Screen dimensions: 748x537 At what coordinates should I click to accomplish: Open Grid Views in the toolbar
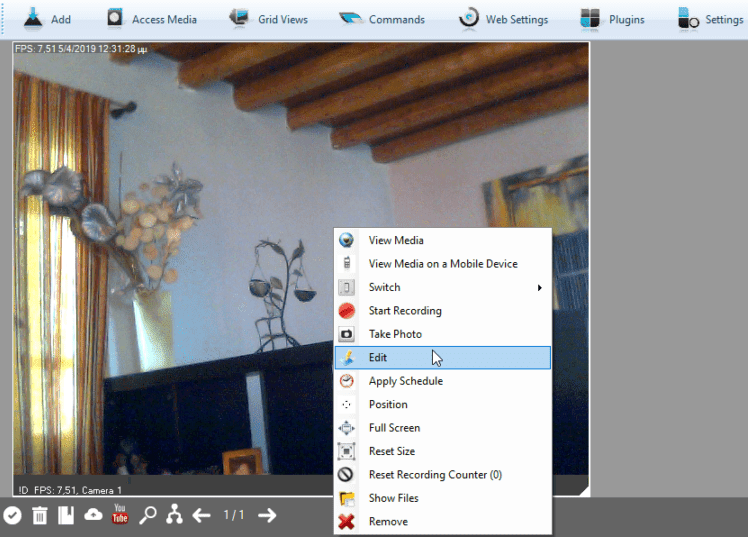pyautogui.click(x=269, y=20)
